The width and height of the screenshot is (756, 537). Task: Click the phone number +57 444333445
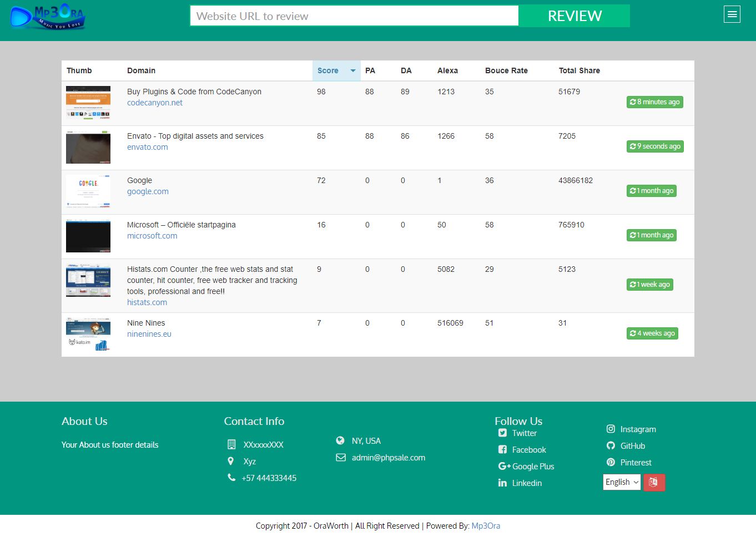pyautogui.click(x=269, y=478)
